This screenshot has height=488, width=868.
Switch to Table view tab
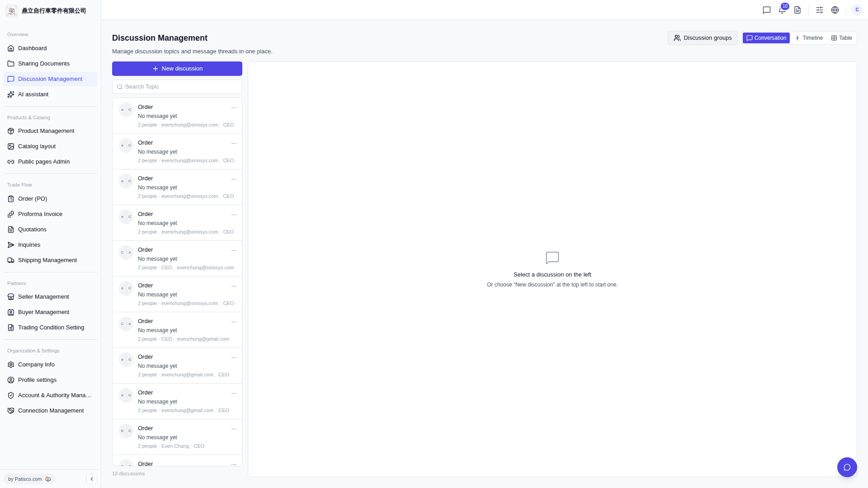tap(842, 38)
